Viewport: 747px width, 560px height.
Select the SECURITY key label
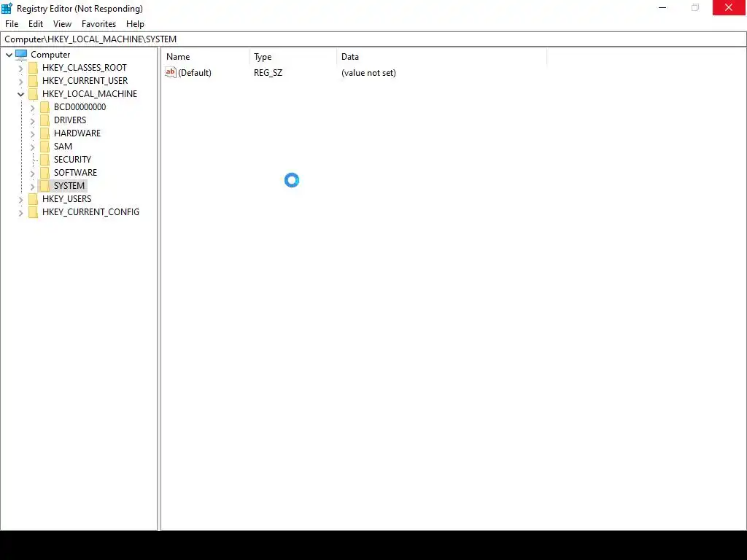pyautogui.click(x=72, y=160)
